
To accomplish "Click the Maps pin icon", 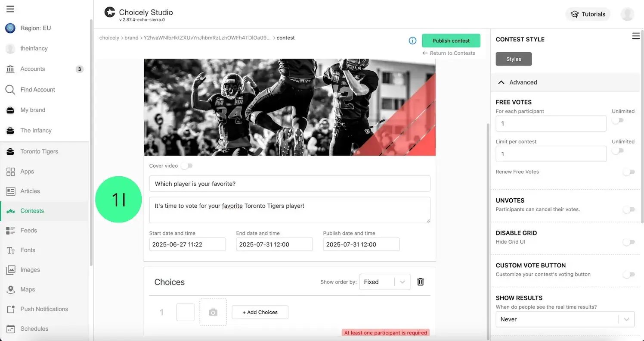I will pyautogui.click(x=11, y=290).
